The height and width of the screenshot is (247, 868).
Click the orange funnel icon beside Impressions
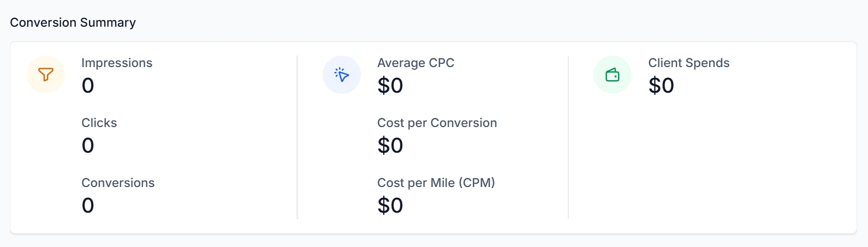(x=46, y=75)
